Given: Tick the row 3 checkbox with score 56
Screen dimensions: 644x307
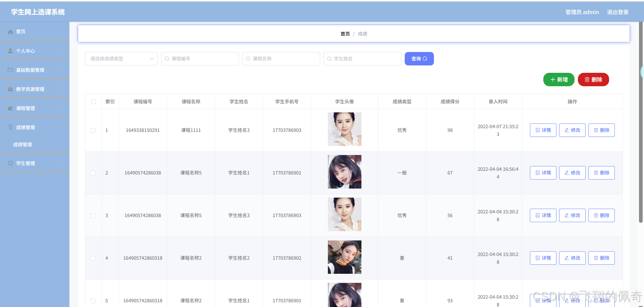Looking at the screenshot, I should 93,216.
